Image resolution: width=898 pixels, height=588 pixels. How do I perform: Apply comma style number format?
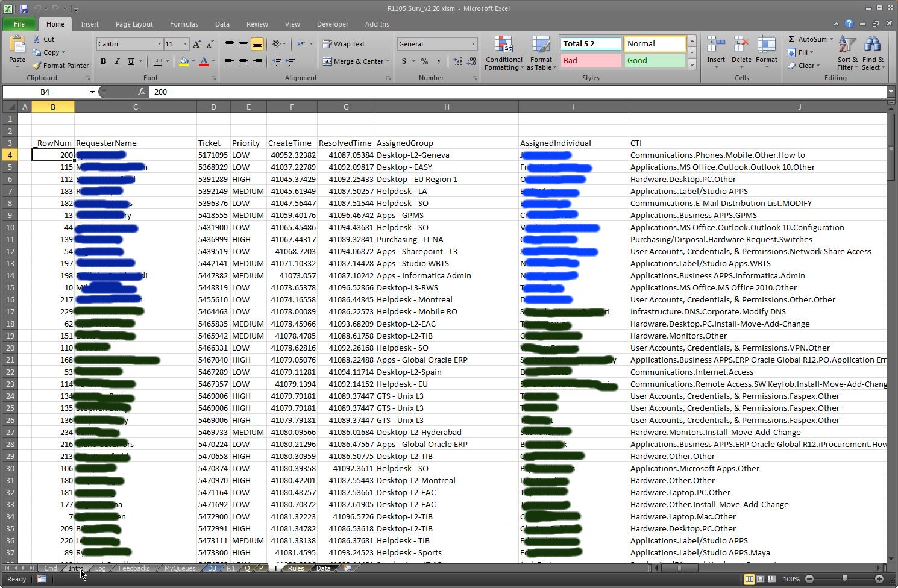(438, 61)
